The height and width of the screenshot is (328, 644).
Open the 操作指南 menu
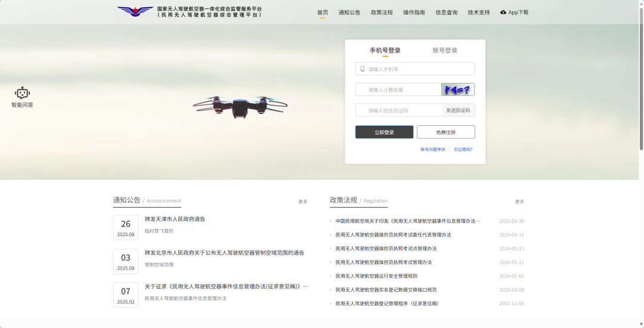(414, 13)
